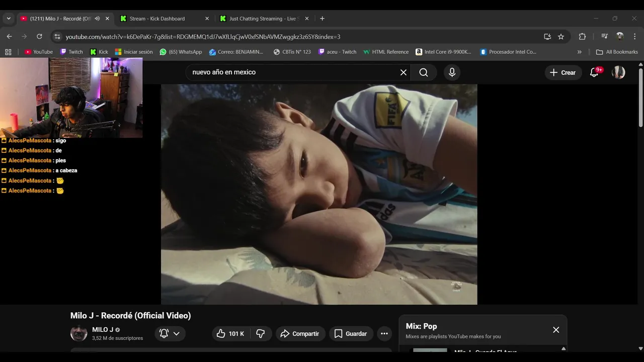The width and height of the screenshot is (644, 362).
Task: Start voice search with microphone
Action: click(452, 72)
